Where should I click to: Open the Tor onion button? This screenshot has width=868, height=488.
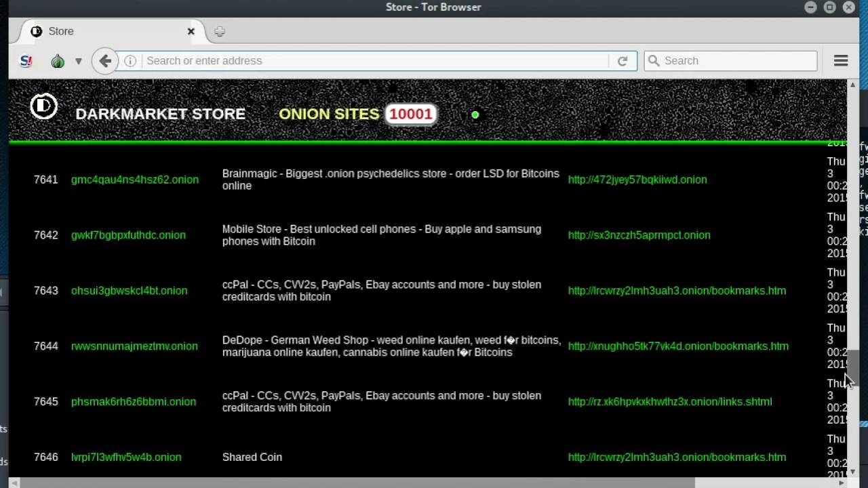point(58,61)
